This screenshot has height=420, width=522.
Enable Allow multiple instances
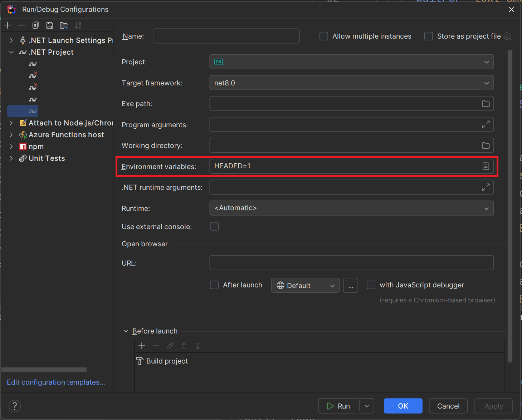324,36
